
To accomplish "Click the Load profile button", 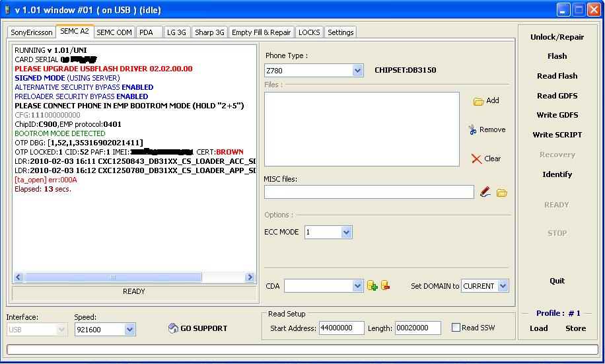I will click(x=539, y=328).
